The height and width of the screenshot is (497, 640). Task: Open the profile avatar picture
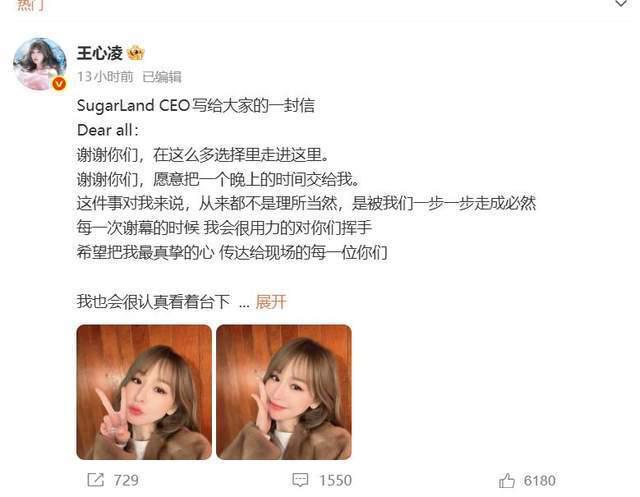[x=40, y=64]
